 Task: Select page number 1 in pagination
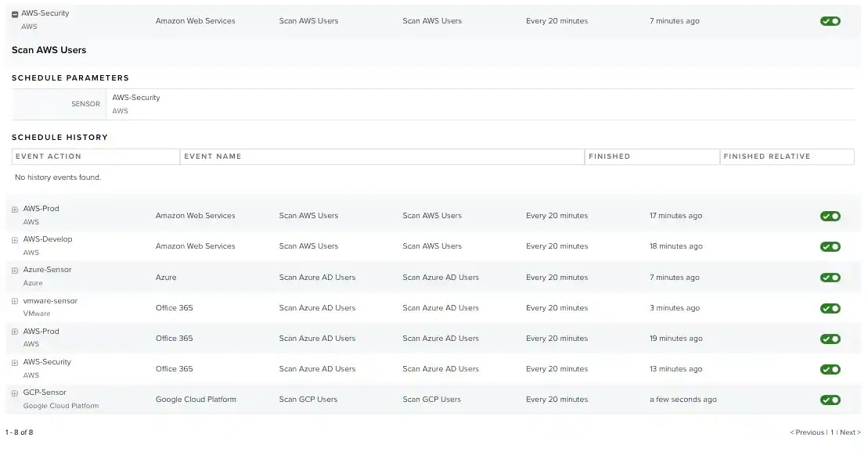[832, 432]
